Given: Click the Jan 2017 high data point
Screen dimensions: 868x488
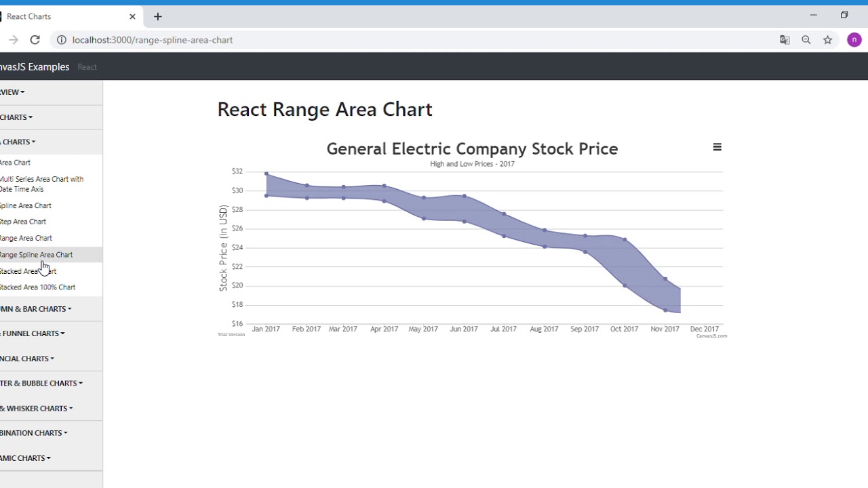Looking at the screenshot, I should [x=267, y=174].
